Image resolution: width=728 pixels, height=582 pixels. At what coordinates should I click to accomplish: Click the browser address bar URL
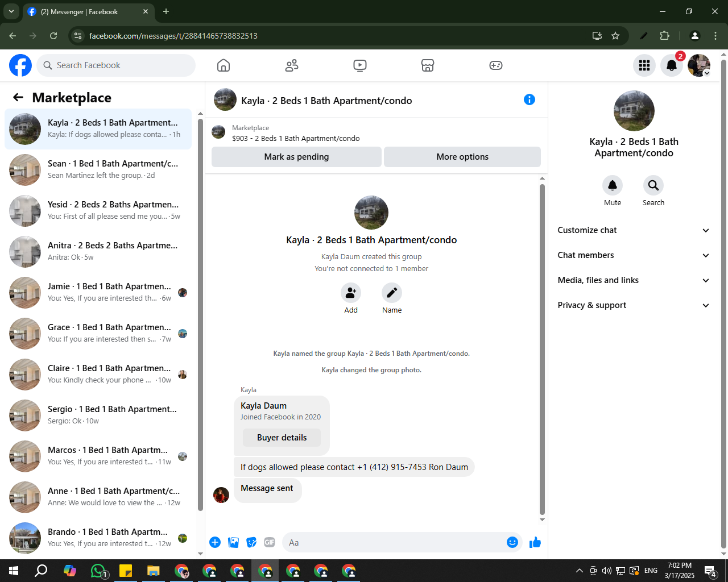coord(173,36)
